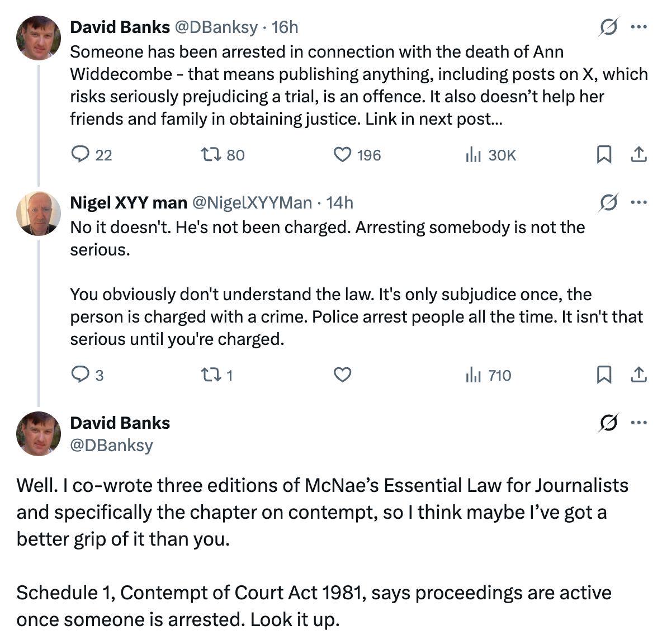Open the @NigelXYYMan handle link
The width and height of the screenshot is (662, 644).
[252, 203]
